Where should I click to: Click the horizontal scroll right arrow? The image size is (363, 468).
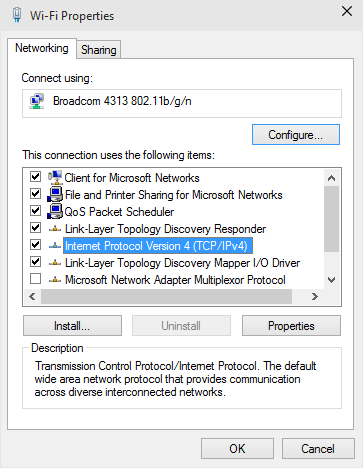[314, 296]
